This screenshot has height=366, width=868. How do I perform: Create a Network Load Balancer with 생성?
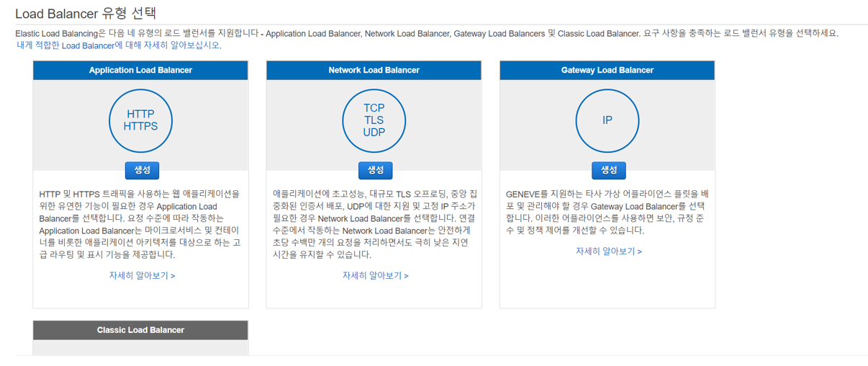[x=375, y=170]
